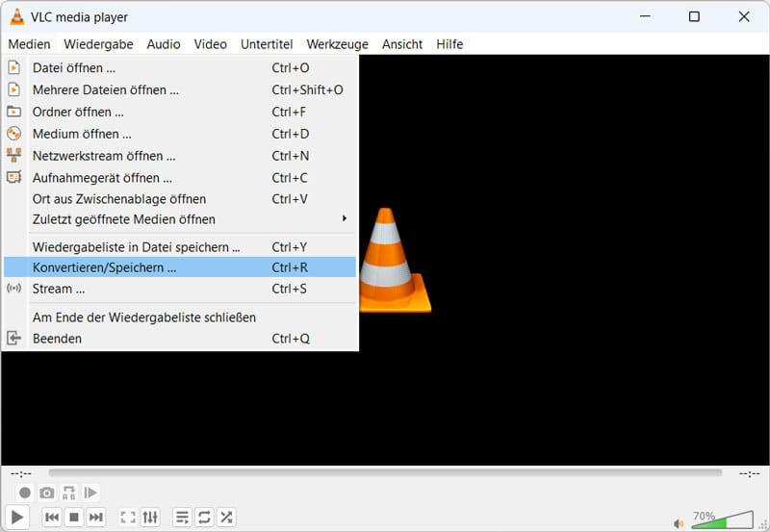Click the previous track button
The width and height of the screenshot is (770, 532).
click(x=52, y=517)
